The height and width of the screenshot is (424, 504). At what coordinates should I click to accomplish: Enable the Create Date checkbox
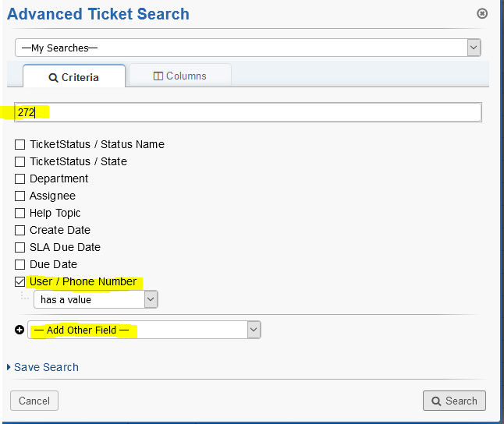coord(20,230)
